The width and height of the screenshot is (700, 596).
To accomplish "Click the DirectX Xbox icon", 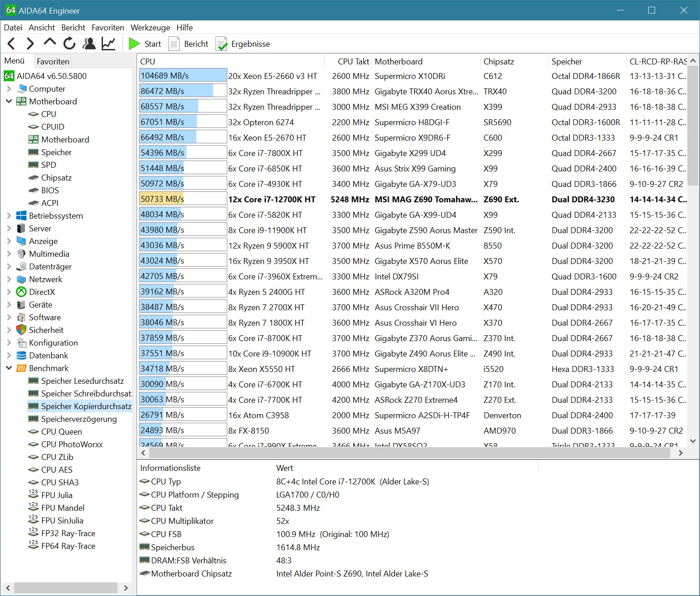I will [x=21, y=292].
